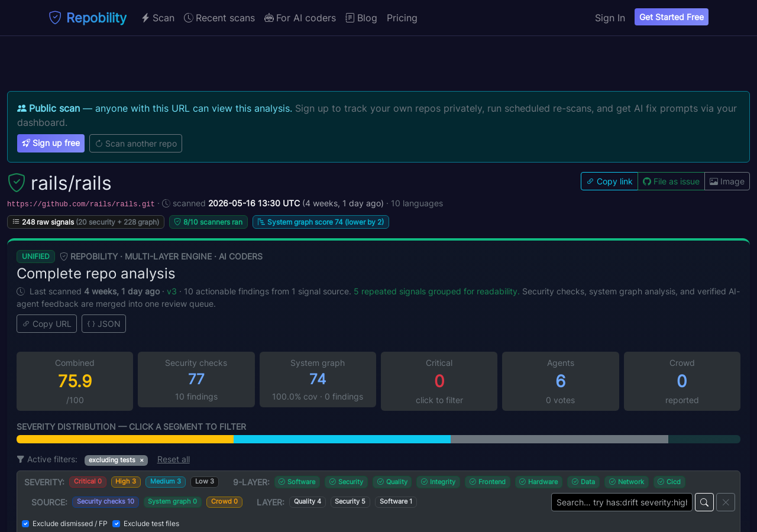Click the yellow segment of severity bar

point(125,439)
